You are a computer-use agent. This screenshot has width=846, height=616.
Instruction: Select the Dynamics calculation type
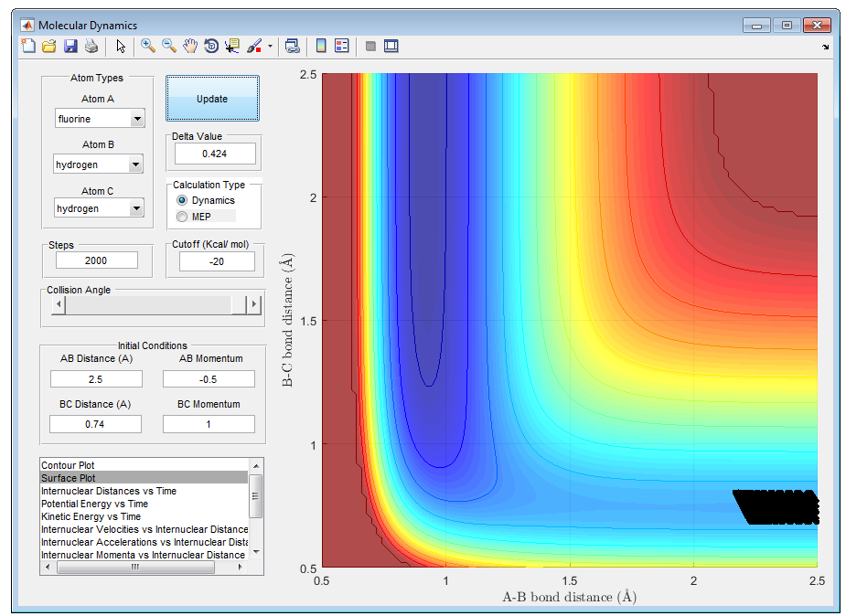[182, 200]
